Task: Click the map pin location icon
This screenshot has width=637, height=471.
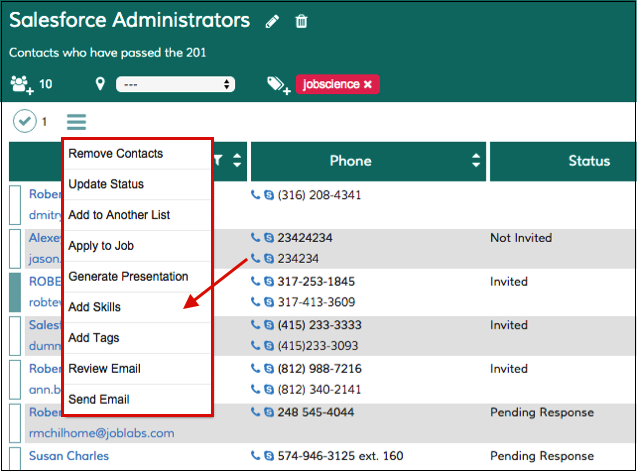Action: click(100, 84)
